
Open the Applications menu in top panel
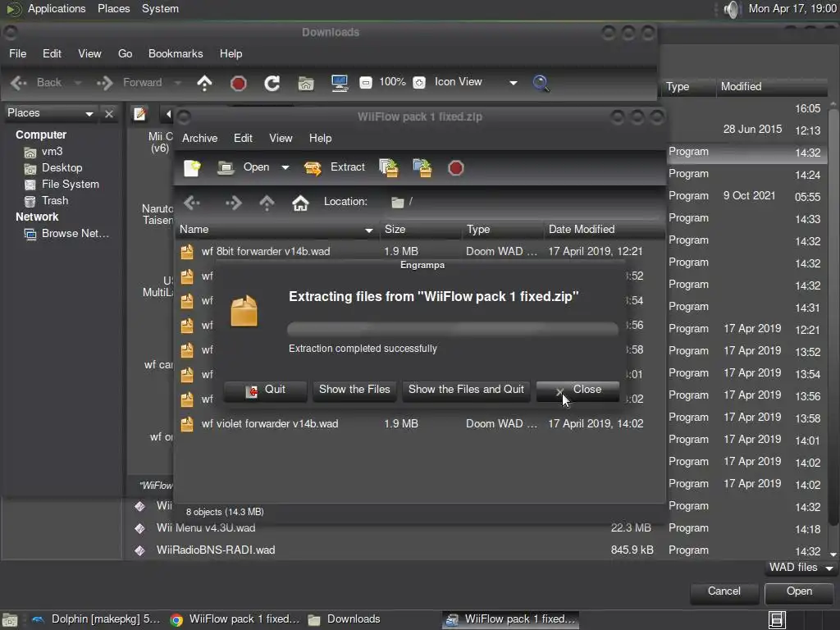pyautogui.click(x=57, y=9)
